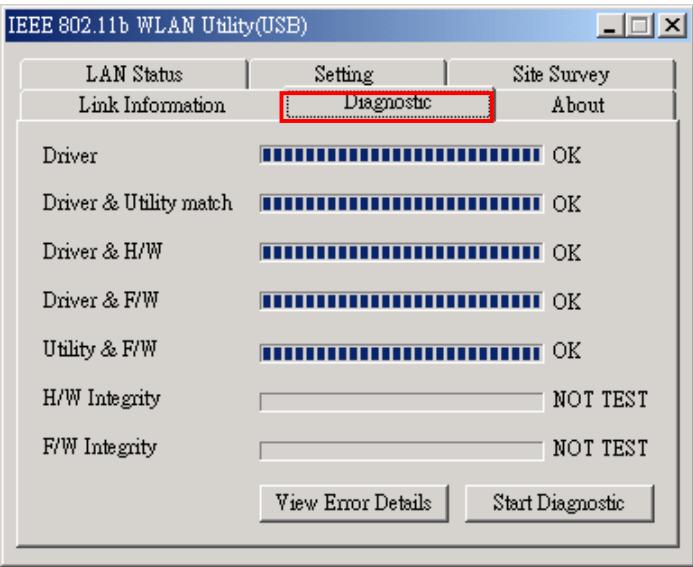The image size is (693, 567).
Task: Click the empty H/W Integrity progress bar
Action: [401, 402]
